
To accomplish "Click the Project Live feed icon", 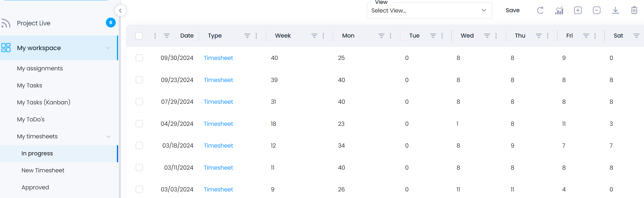I will 6,23.
